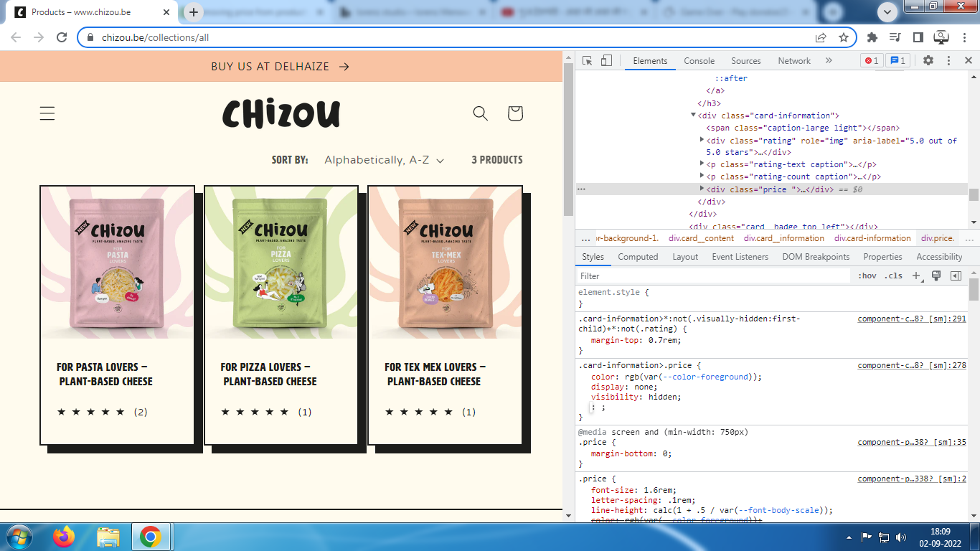Click the network icon in the tray
Viewport: 980px width, 551px height.
pos(884,537)
